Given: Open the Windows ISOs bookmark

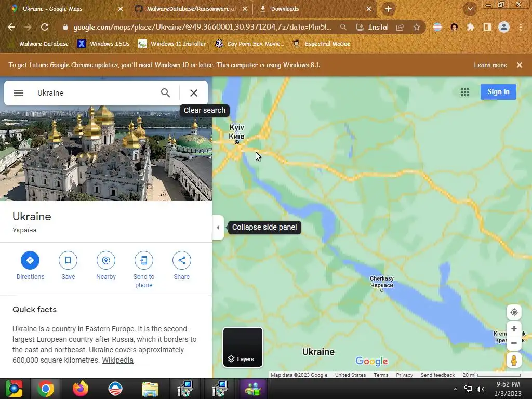Looking at the screenshot, I should tap(104, 44).
